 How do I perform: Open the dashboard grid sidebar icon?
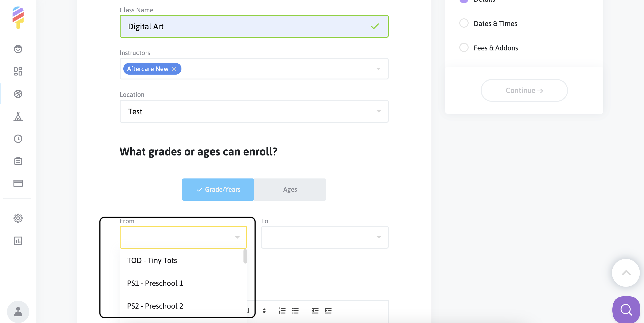(18, 71)
